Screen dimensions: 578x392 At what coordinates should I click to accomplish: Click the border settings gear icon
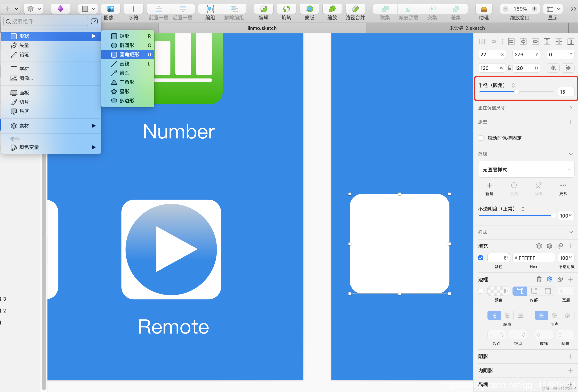point(549,279)
